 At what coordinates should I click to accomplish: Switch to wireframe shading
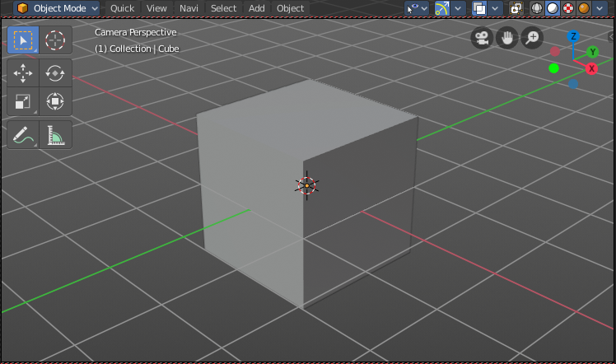pyautogui.click(x=537, y=8)
